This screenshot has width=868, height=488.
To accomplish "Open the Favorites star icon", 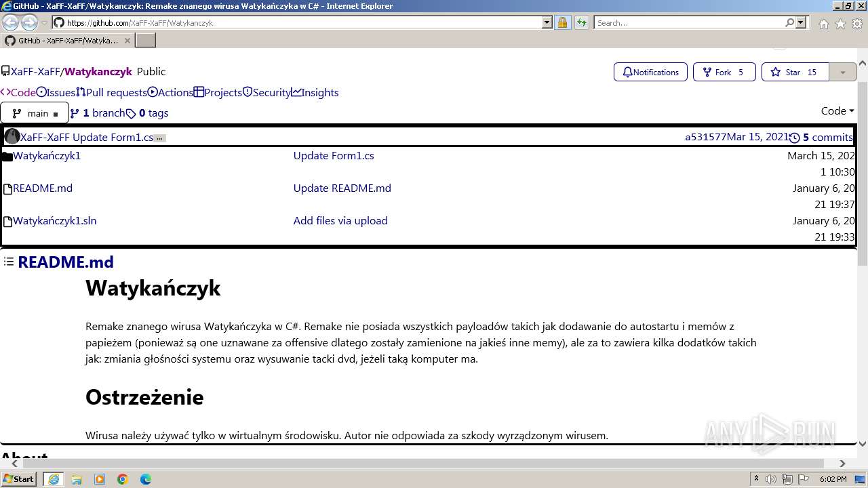I will [840, 24].
